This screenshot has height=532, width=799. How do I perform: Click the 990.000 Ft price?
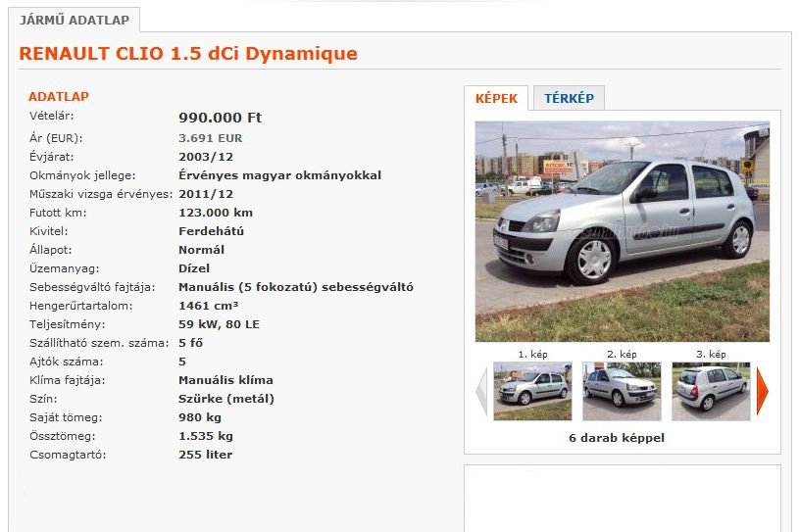click(220, 118)
